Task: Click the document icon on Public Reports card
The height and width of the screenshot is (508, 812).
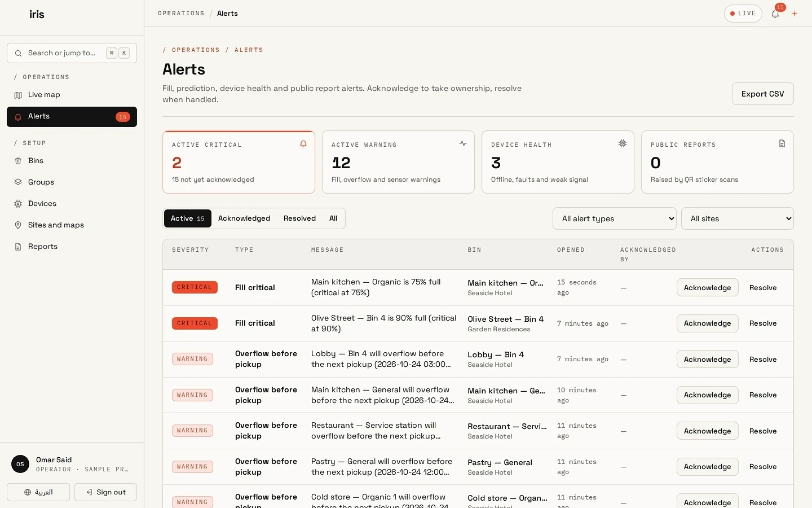Action: (x=782, y=144)
